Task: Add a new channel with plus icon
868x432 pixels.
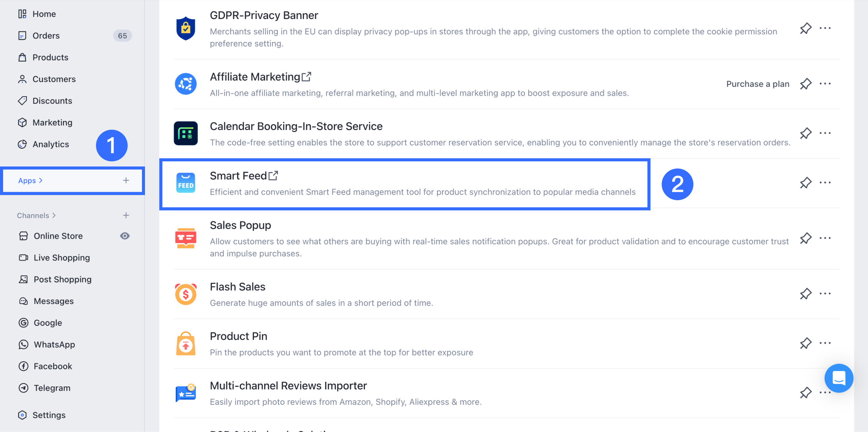Action: (x=126, y=215)
